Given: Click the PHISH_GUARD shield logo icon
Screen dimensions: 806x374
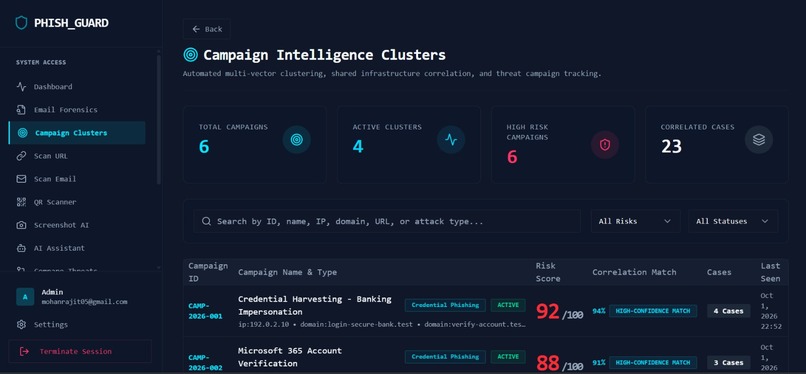Looking at the screenshot, I should [21, 23].
